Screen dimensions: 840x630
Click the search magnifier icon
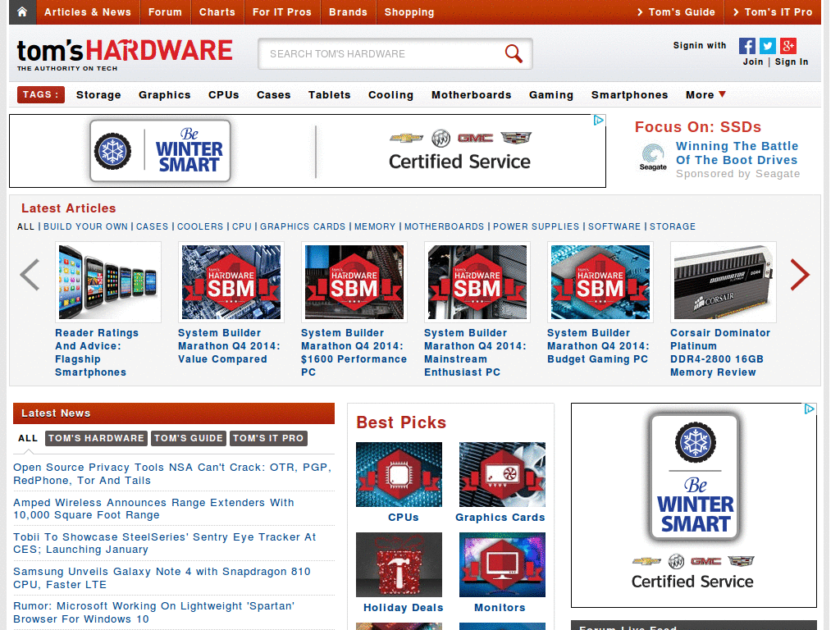click(514, 53)
